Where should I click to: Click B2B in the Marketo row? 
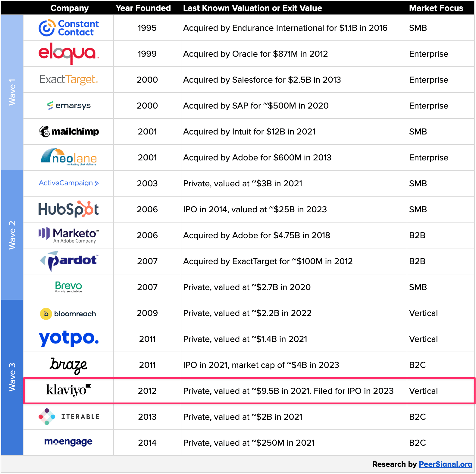tap(417, 235)
